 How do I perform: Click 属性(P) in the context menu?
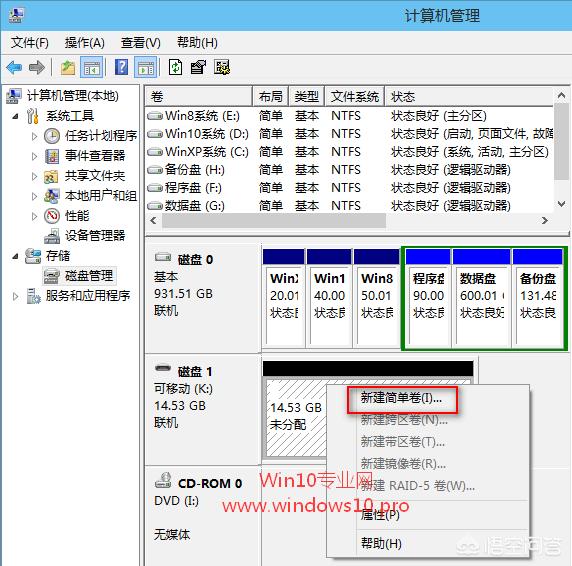380,515
